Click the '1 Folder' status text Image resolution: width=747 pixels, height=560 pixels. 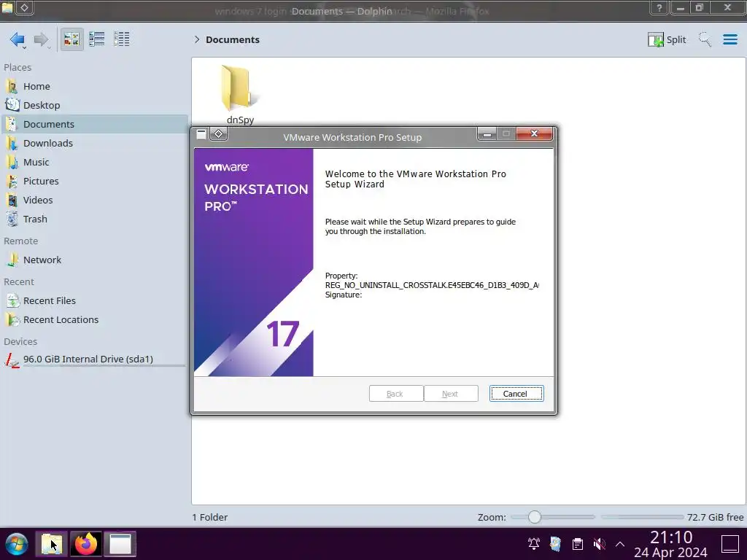click(210, 517)
